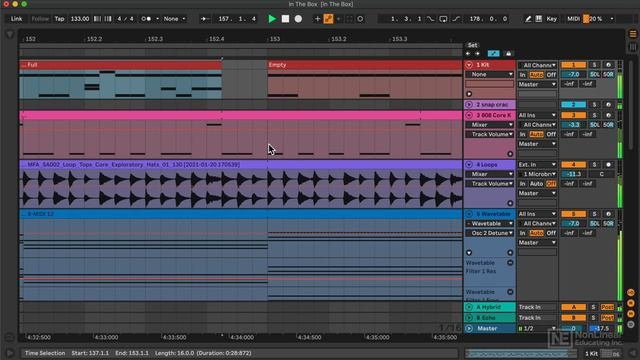Toggle the Loop switch in the transport bar
The height and width of the screenshot is (360, 640).
point(443,19)
